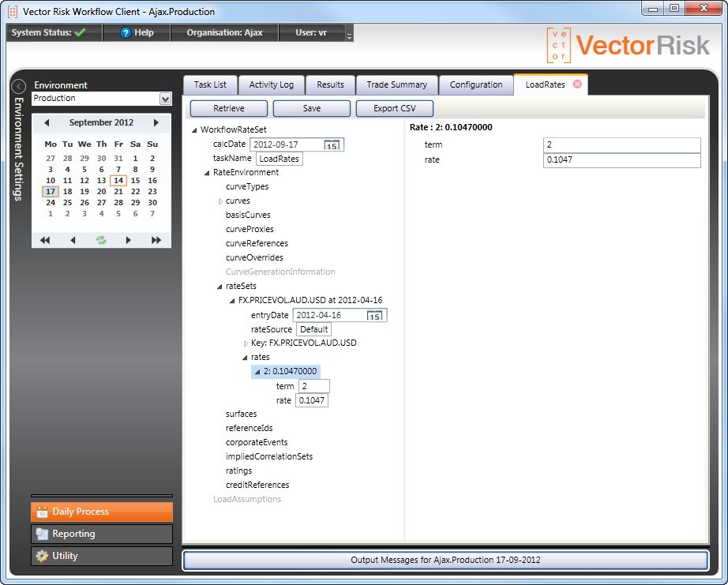Select the curveOverrides tree item

click(254, 258)
